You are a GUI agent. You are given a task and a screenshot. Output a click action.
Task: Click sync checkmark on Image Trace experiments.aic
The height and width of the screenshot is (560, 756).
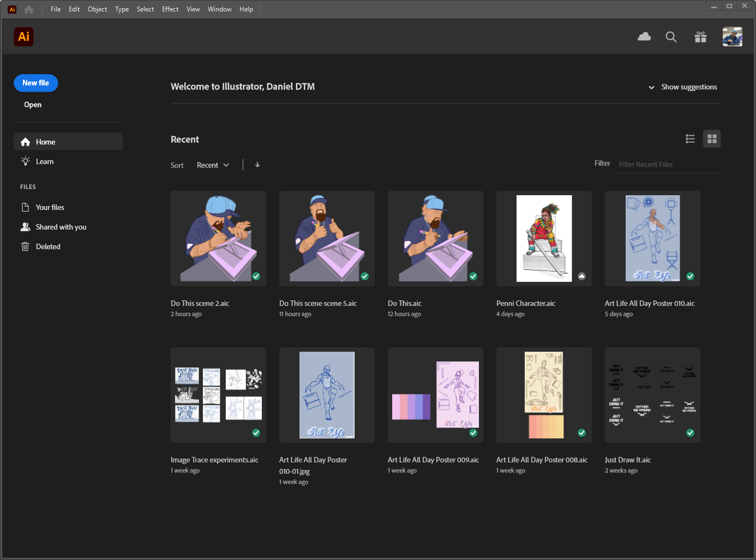tap(256, 433)
